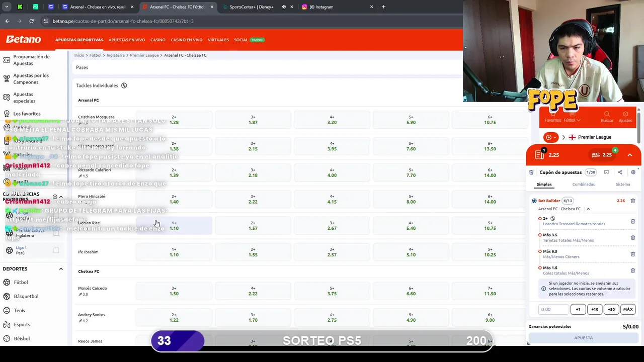The image size is (644, 362).
Task: Open bet slip settings gear icon
Action: point(633,172)
